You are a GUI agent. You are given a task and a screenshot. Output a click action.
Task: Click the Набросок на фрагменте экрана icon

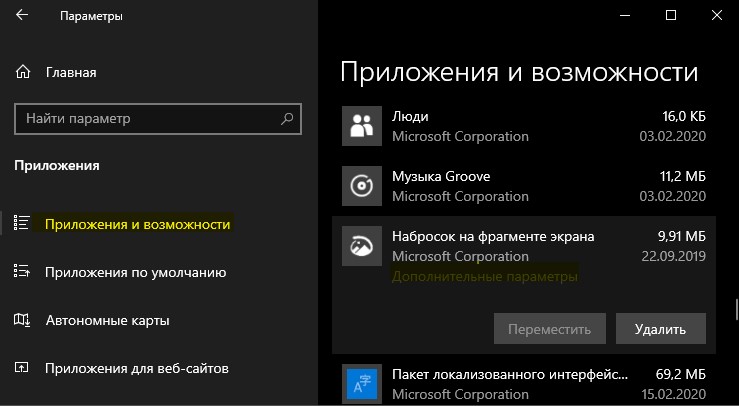pyautogui.click(x=361, y=246)
